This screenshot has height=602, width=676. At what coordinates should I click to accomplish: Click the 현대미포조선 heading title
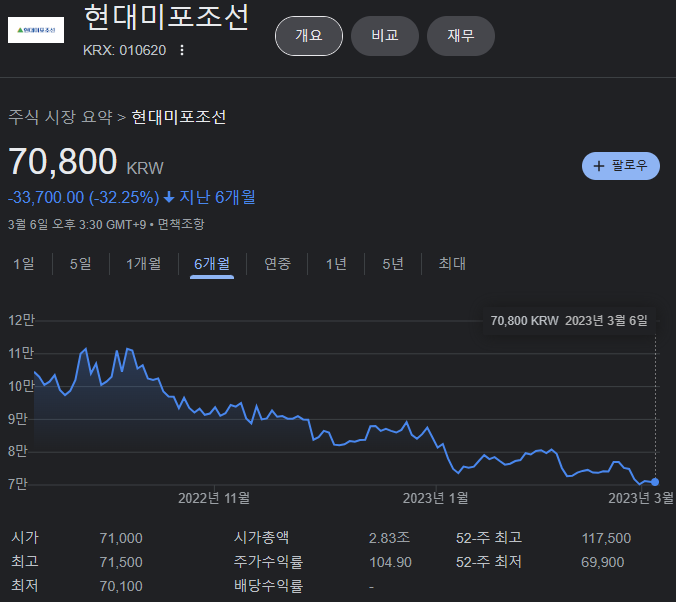[x=166, y=18]
